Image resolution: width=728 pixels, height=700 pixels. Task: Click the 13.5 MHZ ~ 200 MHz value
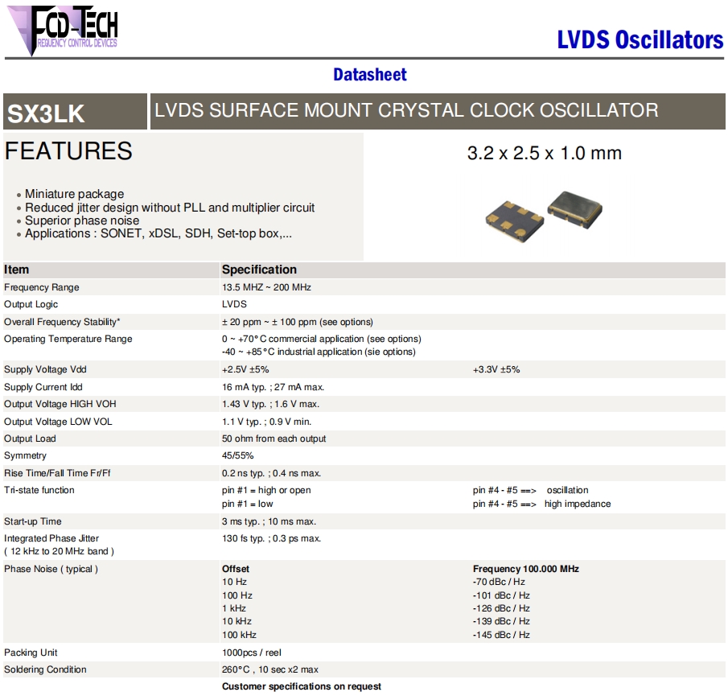[x=266, y=287]
